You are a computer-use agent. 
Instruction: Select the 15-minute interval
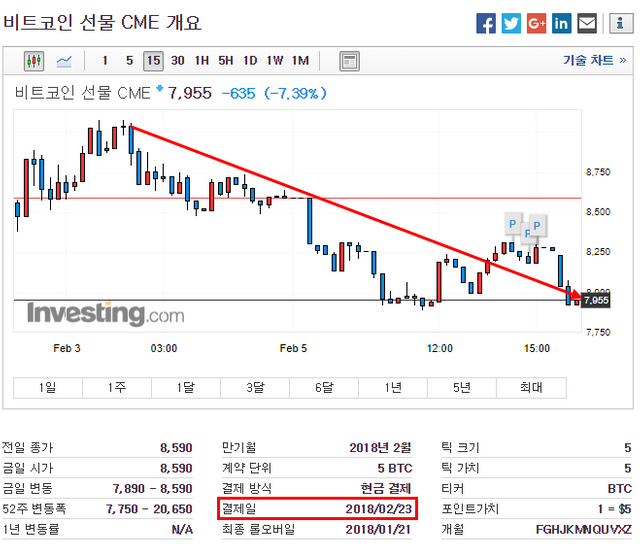coord(153,61)
